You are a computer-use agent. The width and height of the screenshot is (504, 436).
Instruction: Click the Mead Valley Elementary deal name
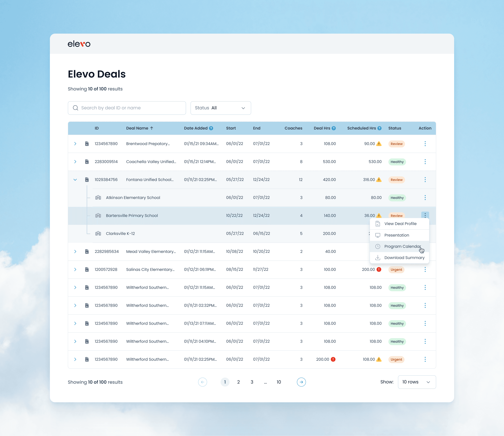pyautogui.click(x=151, y=252)
